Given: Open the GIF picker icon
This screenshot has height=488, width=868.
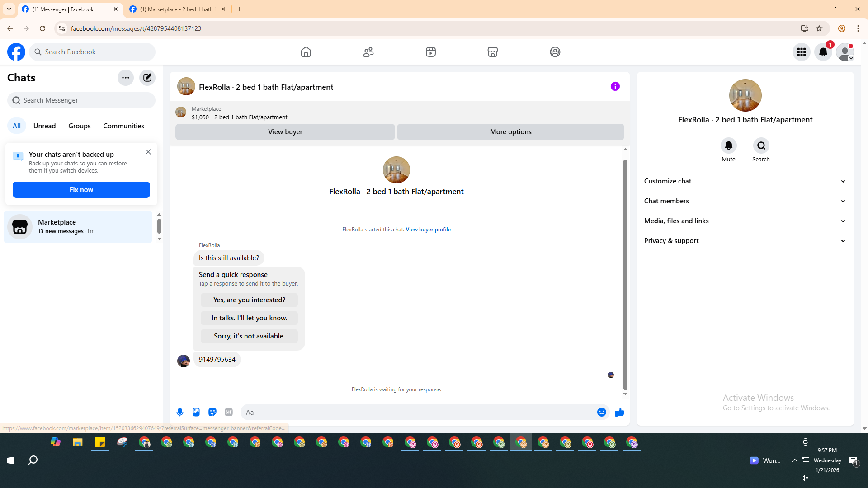Looking at the screenshot, I should (229, 412).
